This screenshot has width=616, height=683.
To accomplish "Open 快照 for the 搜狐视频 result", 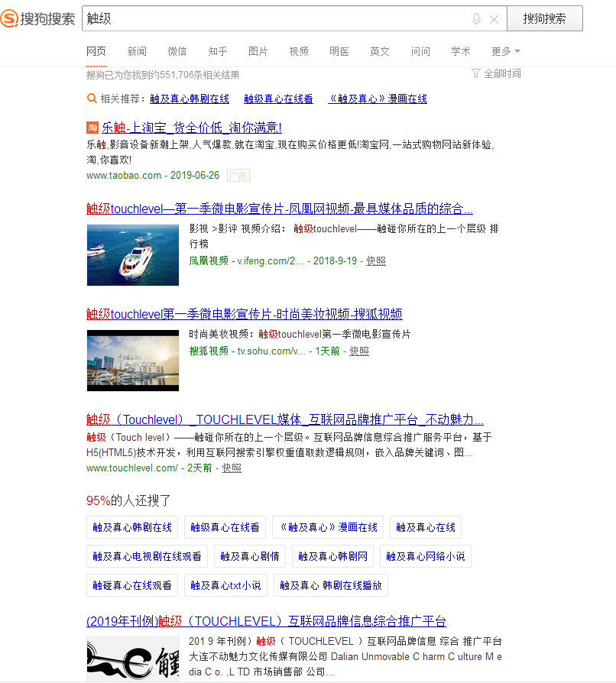I will (x=359, y=351).
